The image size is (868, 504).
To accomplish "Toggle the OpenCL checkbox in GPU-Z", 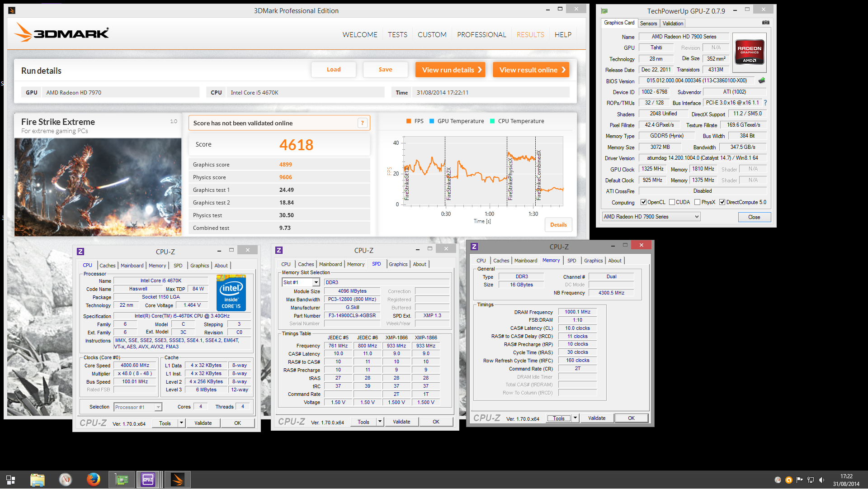I will pyautogui.click(x=644, y=202).
